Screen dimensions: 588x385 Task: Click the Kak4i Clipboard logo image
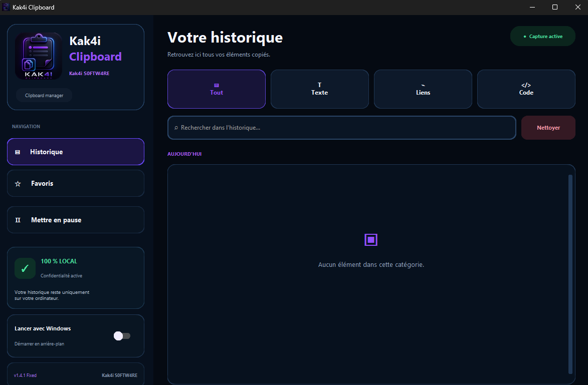click(39, 56)
